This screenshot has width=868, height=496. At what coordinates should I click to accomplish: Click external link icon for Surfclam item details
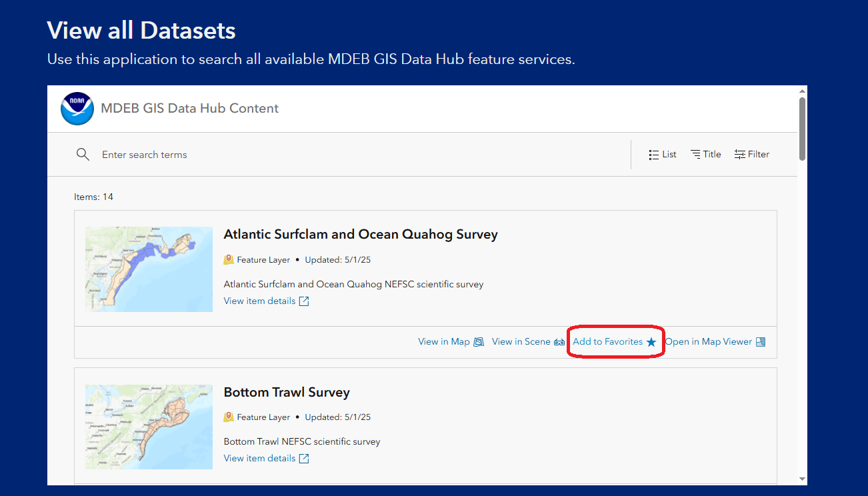pos(304,301)
